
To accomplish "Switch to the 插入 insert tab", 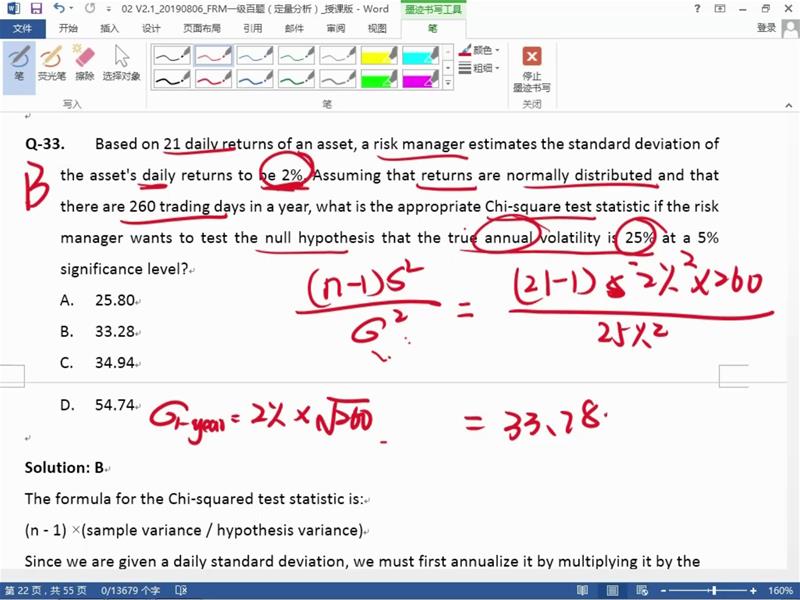I will (x=109, y=29).
